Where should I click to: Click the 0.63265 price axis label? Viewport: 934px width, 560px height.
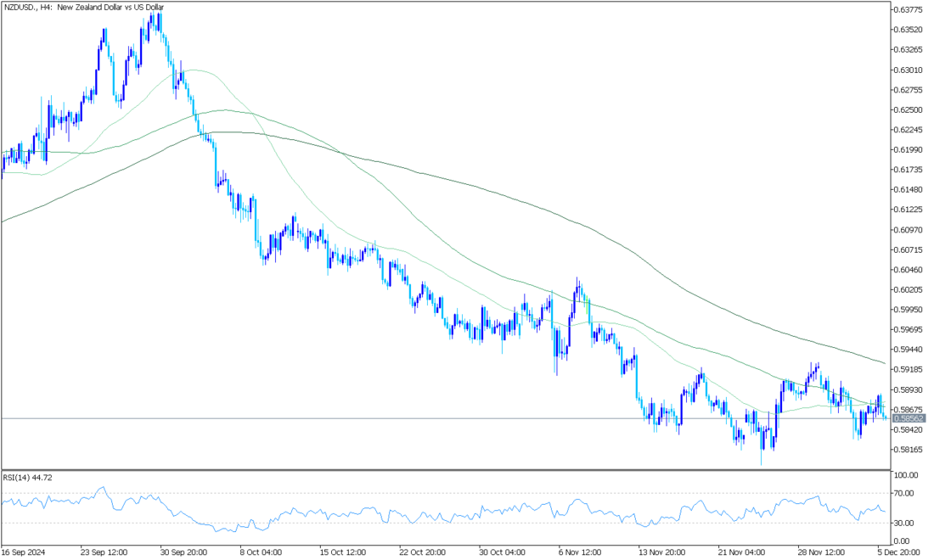[909, 49]
